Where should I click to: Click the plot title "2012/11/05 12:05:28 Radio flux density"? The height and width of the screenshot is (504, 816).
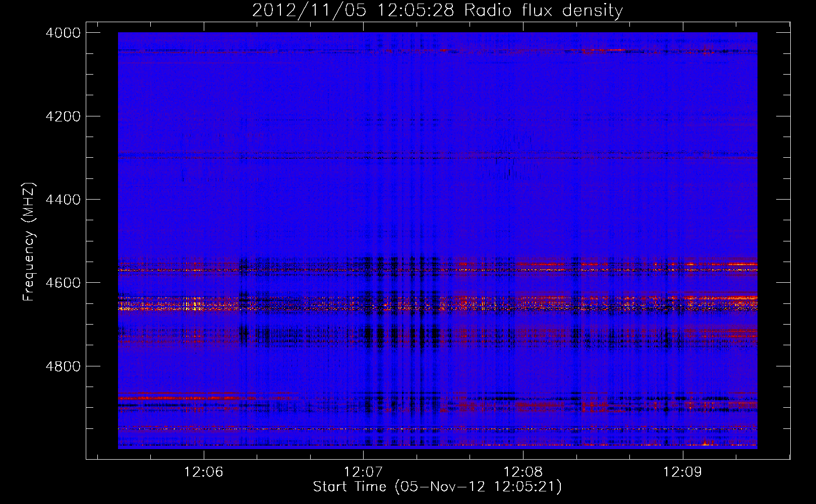pos(437,10)
